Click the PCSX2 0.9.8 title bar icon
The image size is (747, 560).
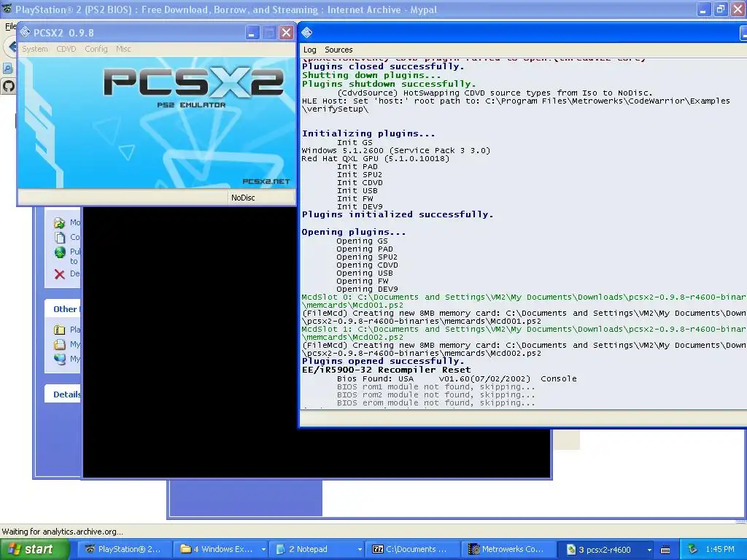[x=26, y=32]
